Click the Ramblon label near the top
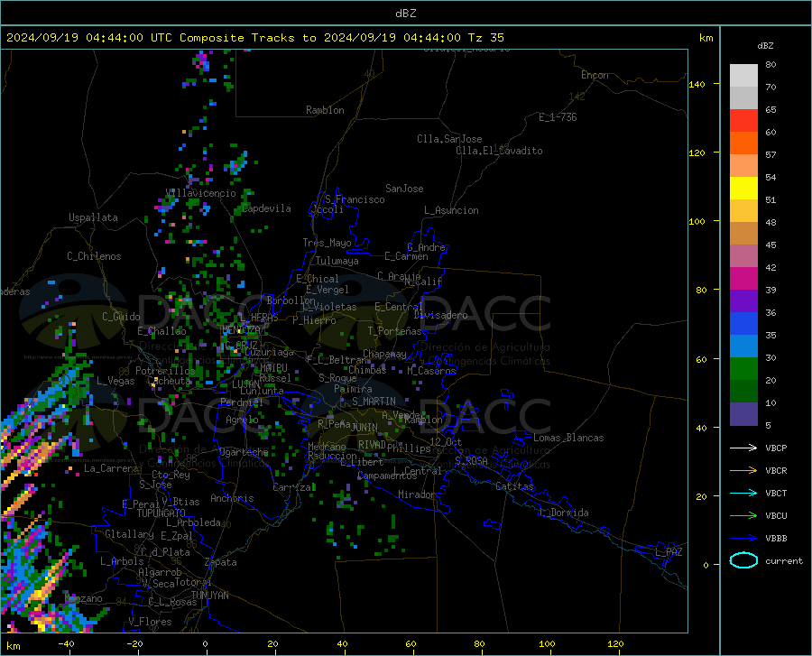The width and height of the screenshot is (812, 656). [325, 110]
